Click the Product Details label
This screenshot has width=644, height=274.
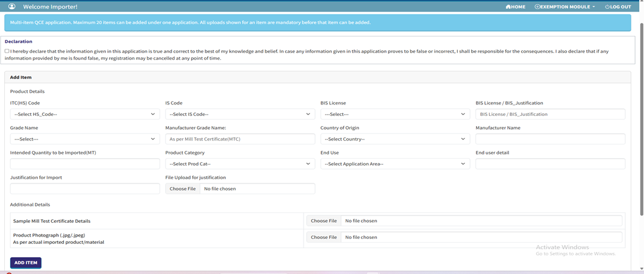(x=28, y=91)
